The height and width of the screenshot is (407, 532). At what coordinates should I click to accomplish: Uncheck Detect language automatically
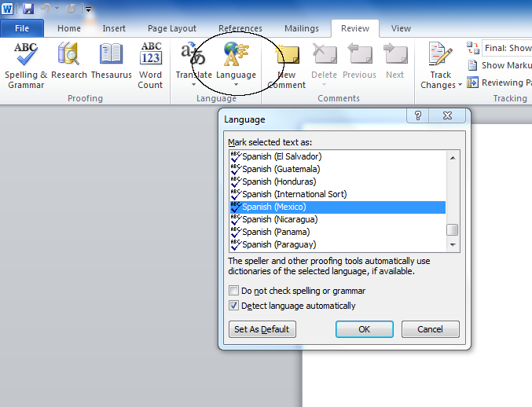pyautogui.click(x=234, y=306)
